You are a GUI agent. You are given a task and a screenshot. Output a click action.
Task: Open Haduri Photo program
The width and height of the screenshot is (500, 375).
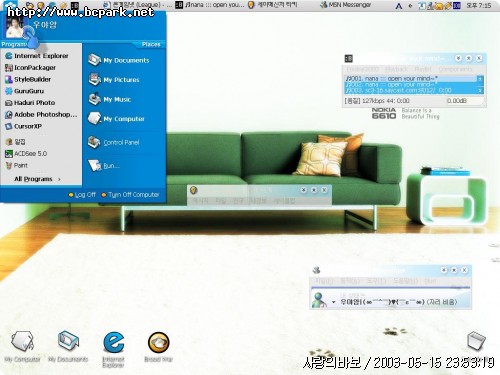coord(30,103)
